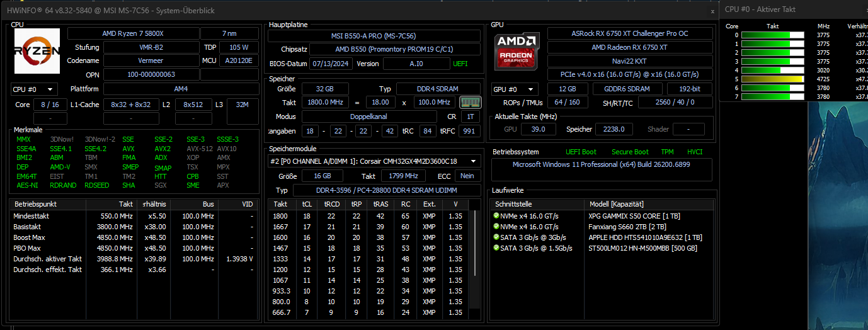Screen dimensions: 868x330
Task: Click the CPU #0 - Aktiver Takt window title
Action: [762, 9]
